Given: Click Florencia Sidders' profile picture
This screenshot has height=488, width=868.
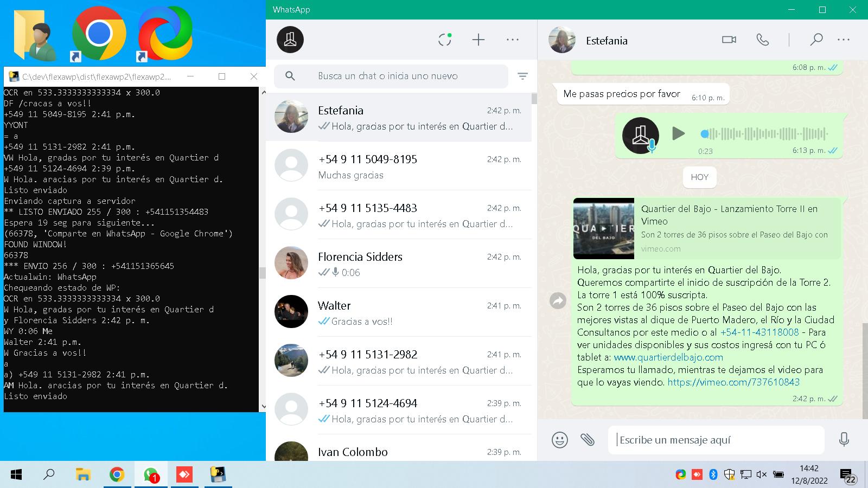Looking at the screenshot, I should 291,263.
